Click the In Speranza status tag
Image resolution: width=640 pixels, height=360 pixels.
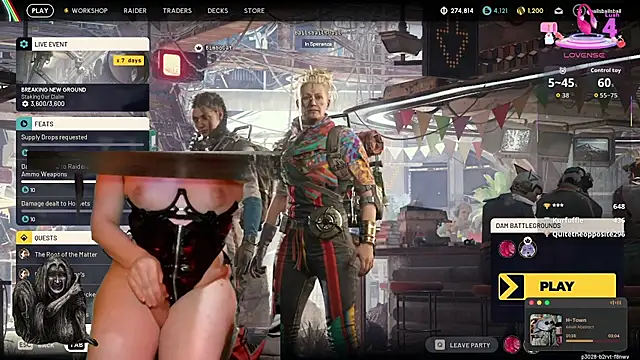[x=318, y=44]
